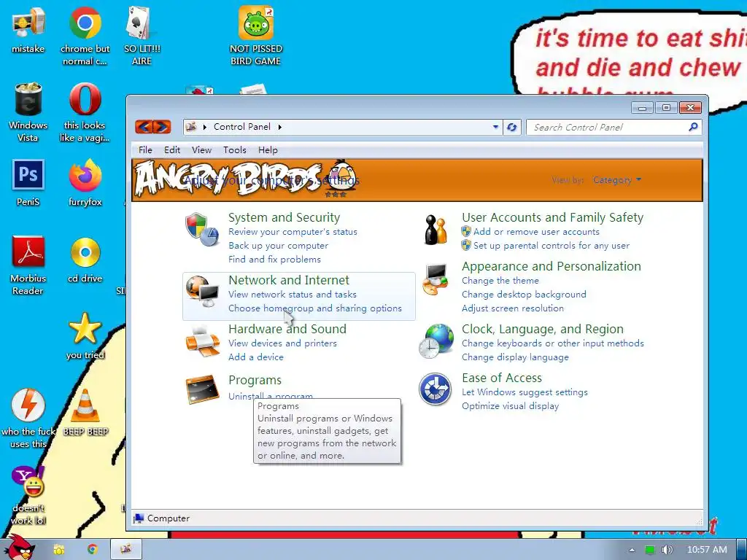Viewport: 747px width, 560px height.
Task: Select the Windows Vista recycle bin icon
Action: 28,112
